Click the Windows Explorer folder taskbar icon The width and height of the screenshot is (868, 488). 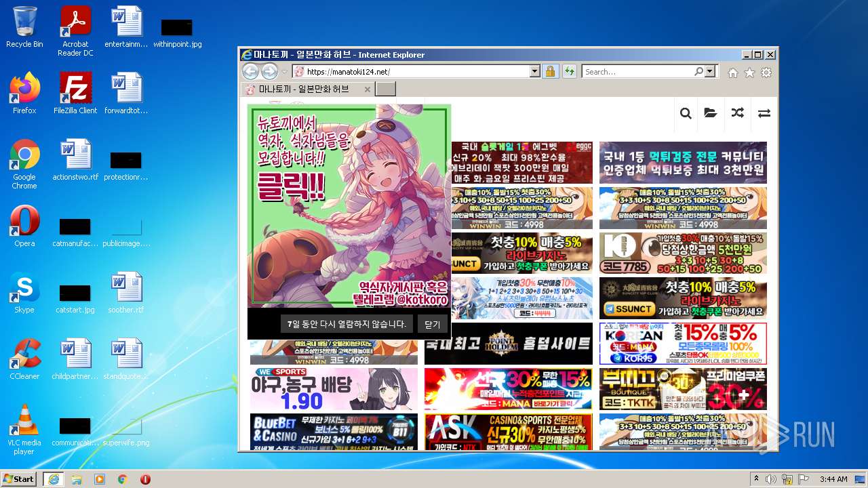(x=77, y=479)
